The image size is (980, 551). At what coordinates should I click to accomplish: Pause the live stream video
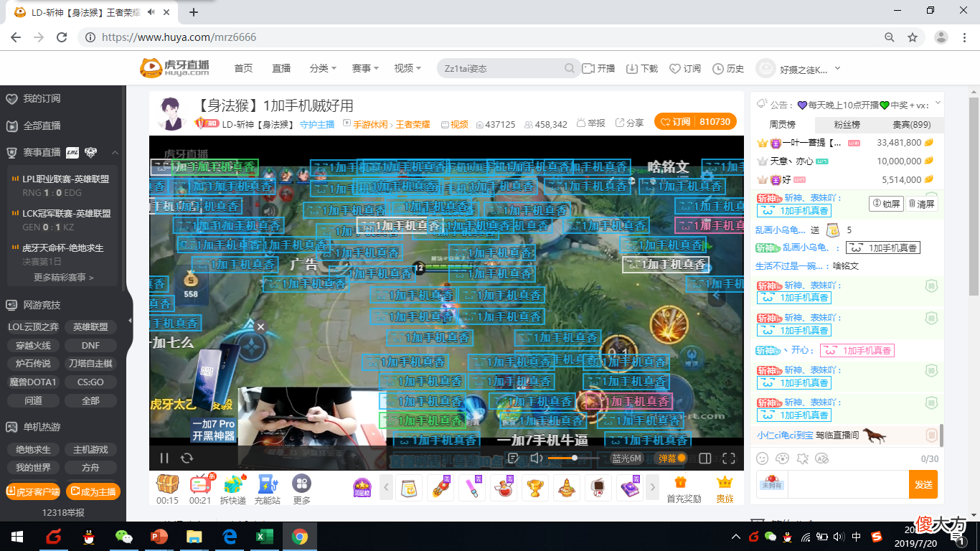[164, 458]
